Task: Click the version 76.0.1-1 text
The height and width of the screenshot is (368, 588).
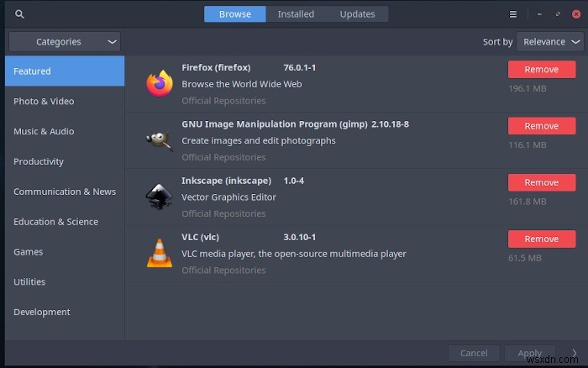Action: click(x=300, y=67)
